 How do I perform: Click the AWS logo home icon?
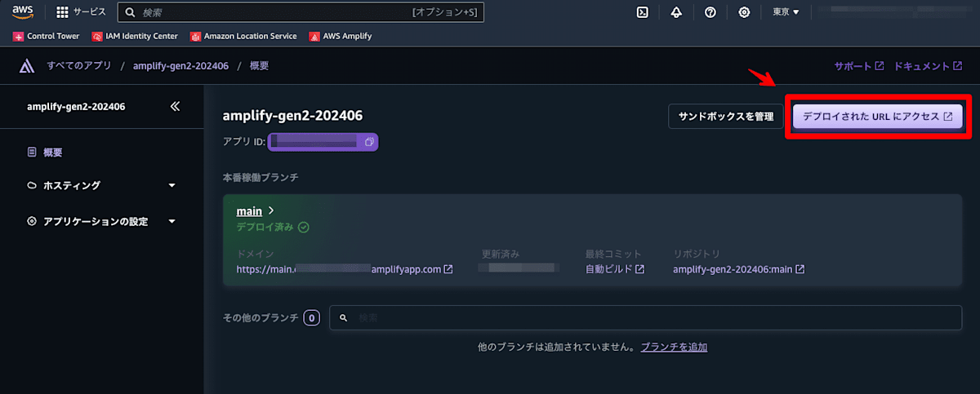pos(21,12)
